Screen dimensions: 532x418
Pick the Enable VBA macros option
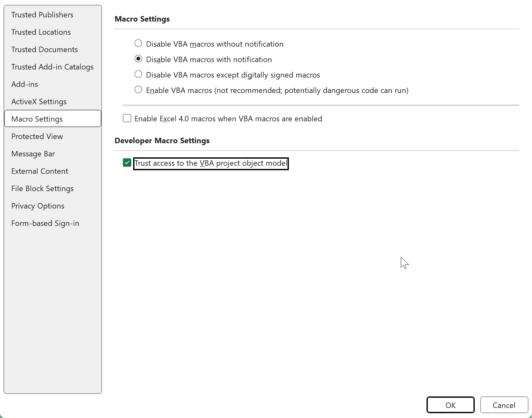[x=138, y=90]
